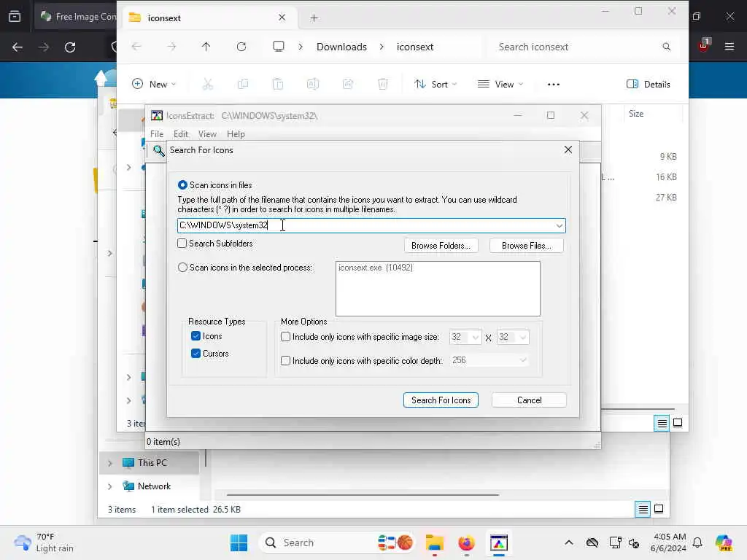
Task: Open the weather widget showing Light rain
Action: (44, 542)
